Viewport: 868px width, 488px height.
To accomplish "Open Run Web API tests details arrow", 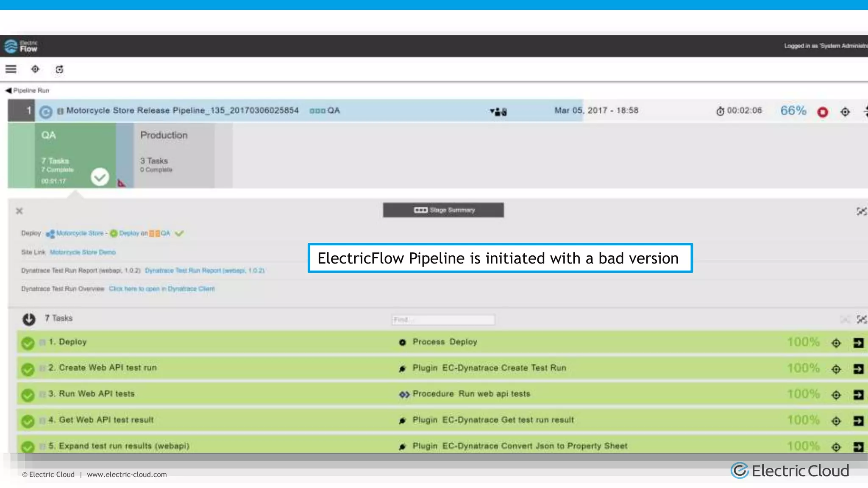I will 858,395.
